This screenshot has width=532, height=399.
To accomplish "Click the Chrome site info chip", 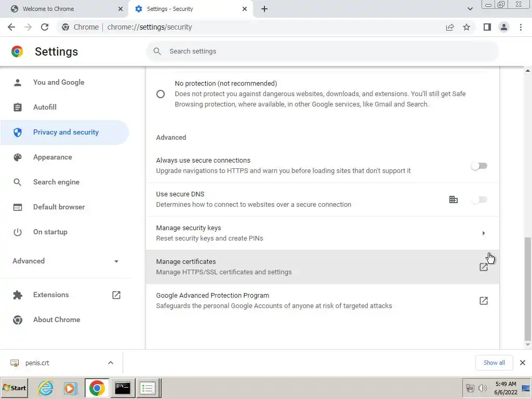I will coord(81,27).
